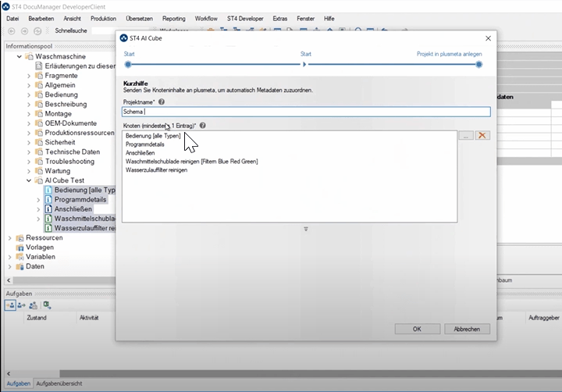The image size is (562, 392).
Task: Select Waschmittelschublade reinigen entry in Knoten list
Action: point(192,162)
